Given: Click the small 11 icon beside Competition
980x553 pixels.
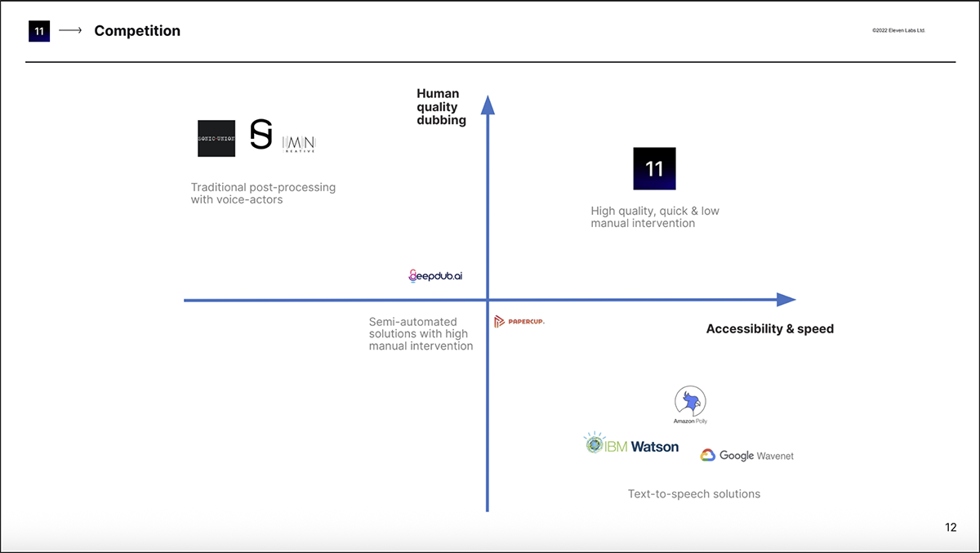Looking at the screenshot, I should tap(39, 30).
